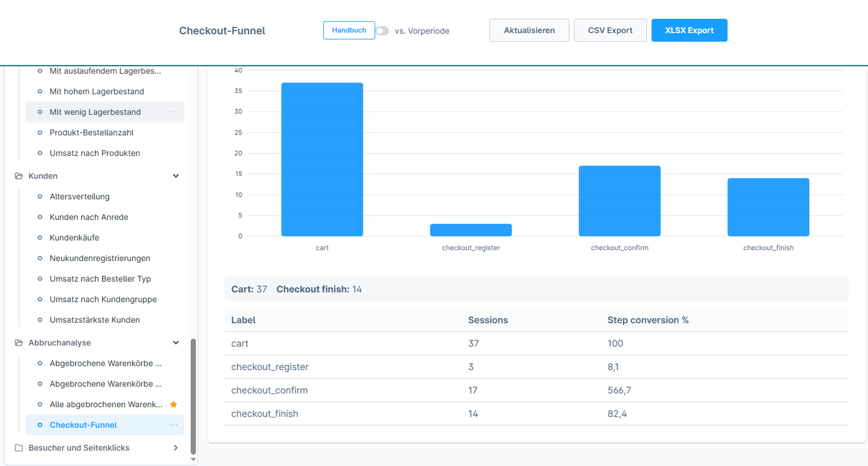Open Umsatz nach Besteller Typ

coord(100,279)
